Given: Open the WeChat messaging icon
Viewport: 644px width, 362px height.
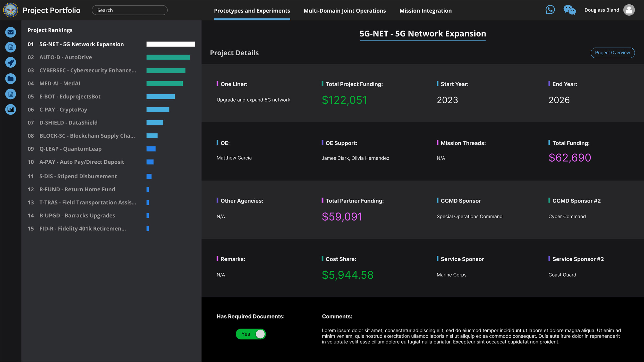Looking at the screenshot, I should pyautogui.click(x=570, y=10).
